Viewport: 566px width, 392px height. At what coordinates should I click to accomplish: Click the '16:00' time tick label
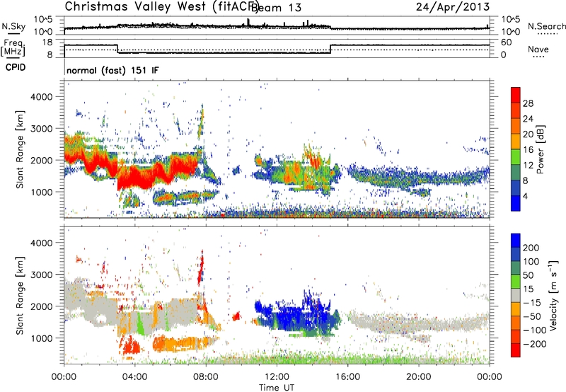[347, 377]
